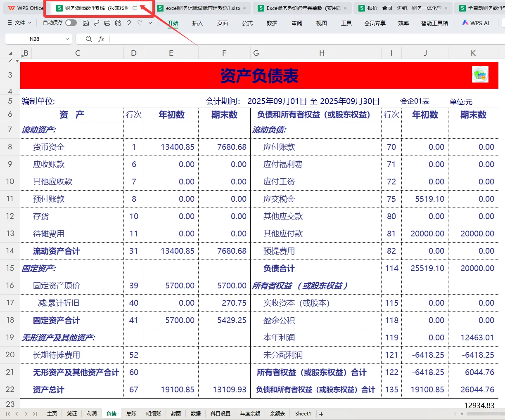
Task: Open the Print icon
Action: point(107,24)
